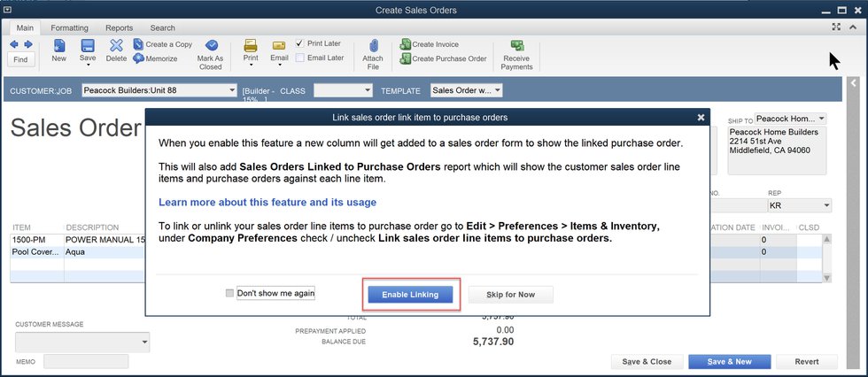The image size is (868, 377).
Task: Click inside the Memo input field
Action: pyautogui.click(x=86, y=361)
